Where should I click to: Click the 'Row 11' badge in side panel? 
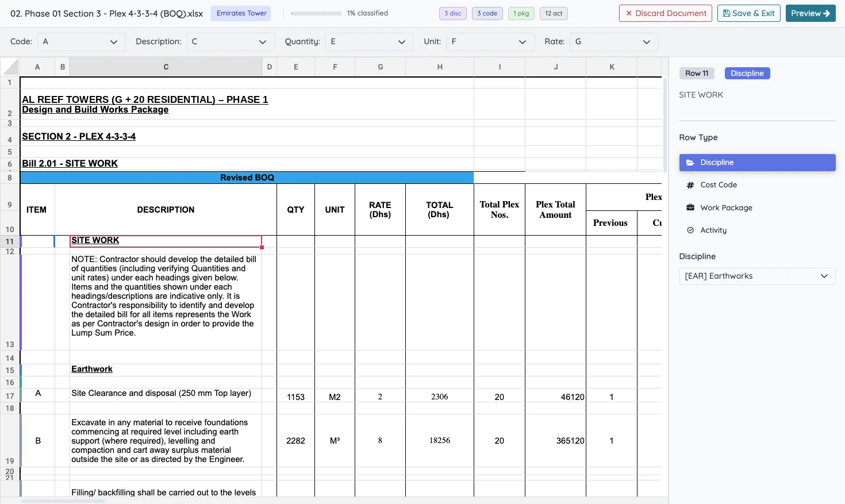pos(697,74)
